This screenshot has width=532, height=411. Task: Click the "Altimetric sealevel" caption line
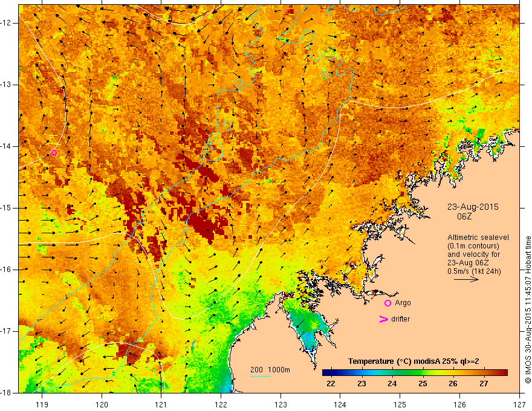click(x=478, y=238)
